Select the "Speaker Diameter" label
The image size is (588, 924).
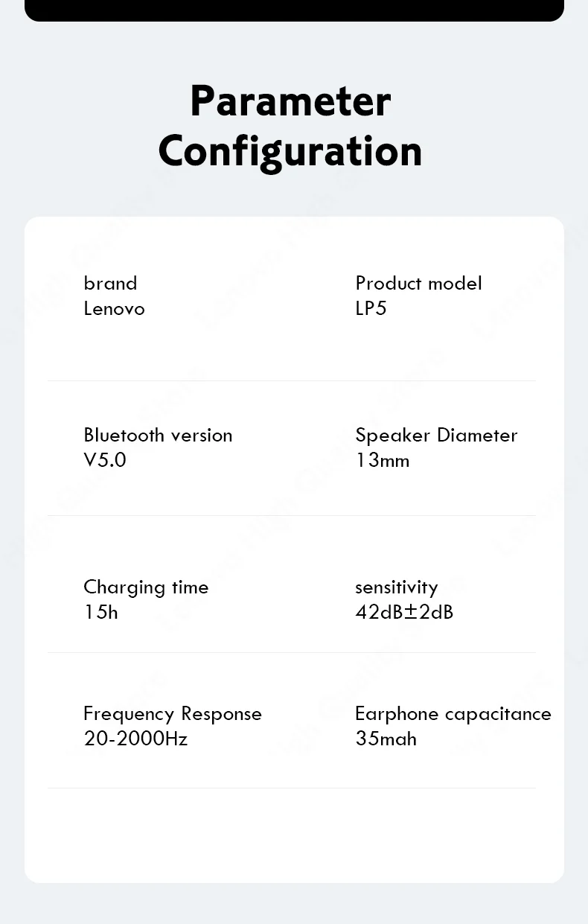pyautogui.click(x=436, y=436)
